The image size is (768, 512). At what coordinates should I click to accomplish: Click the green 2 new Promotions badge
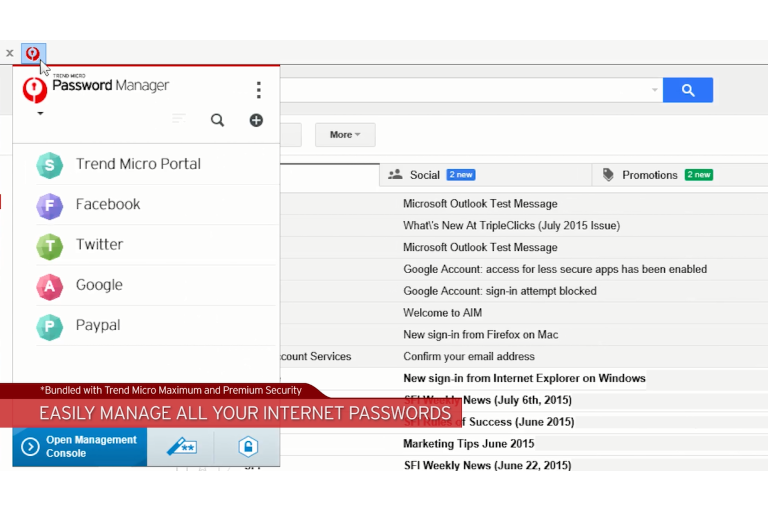pyautogui.click(x=699, y=175)
